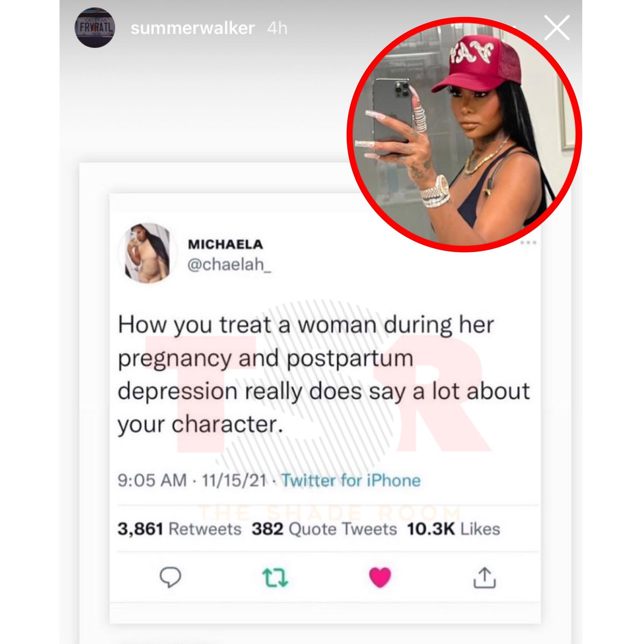
Task: Click the tweet text about pregnancy
Action: pos(324,375)
